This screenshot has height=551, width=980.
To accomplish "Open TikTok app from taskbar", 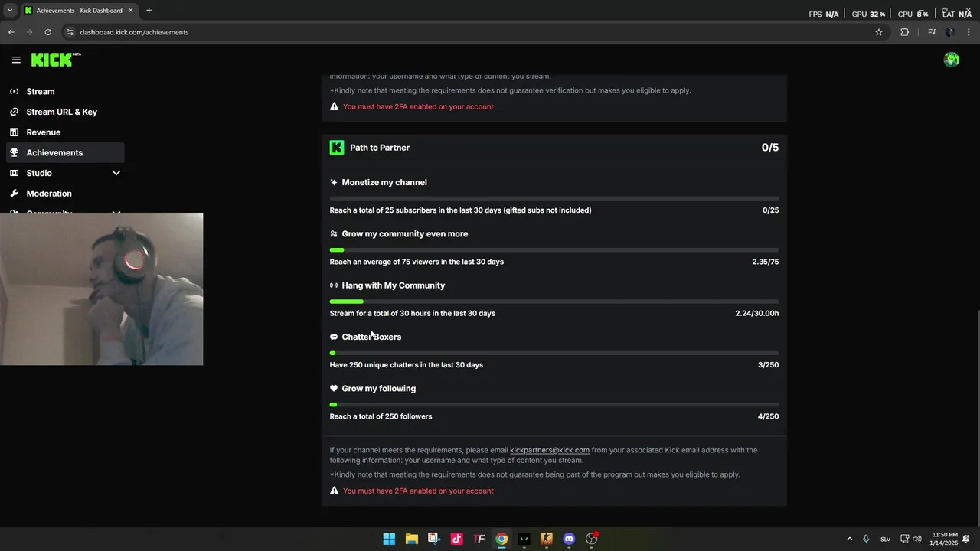I will [x=456, y=539].
